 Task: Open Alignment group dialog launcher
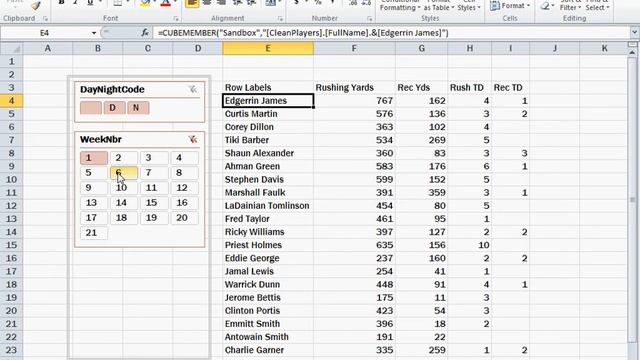(x=280, y=19)
